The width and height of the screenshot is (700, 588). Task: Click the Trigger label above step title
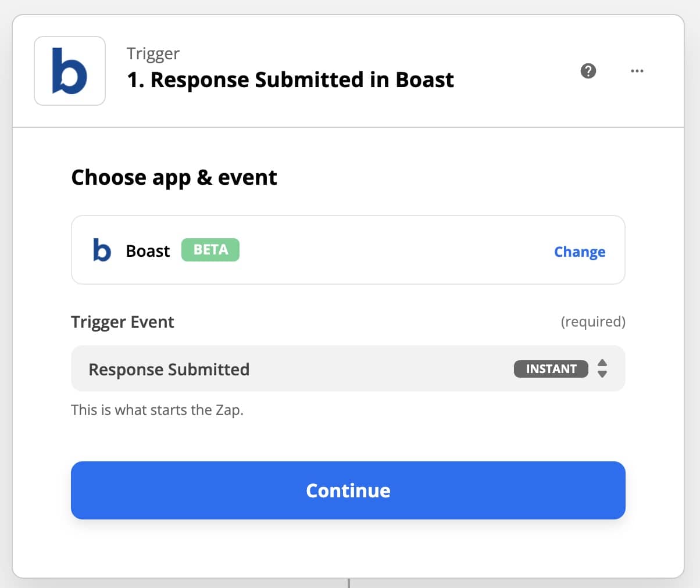[153, 53]
